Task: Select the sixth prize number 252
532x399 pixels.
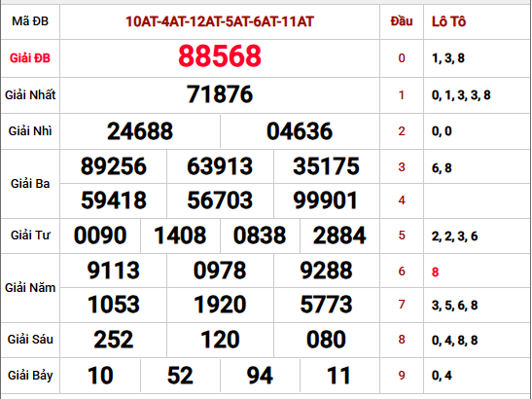Action: coord(114,340)
